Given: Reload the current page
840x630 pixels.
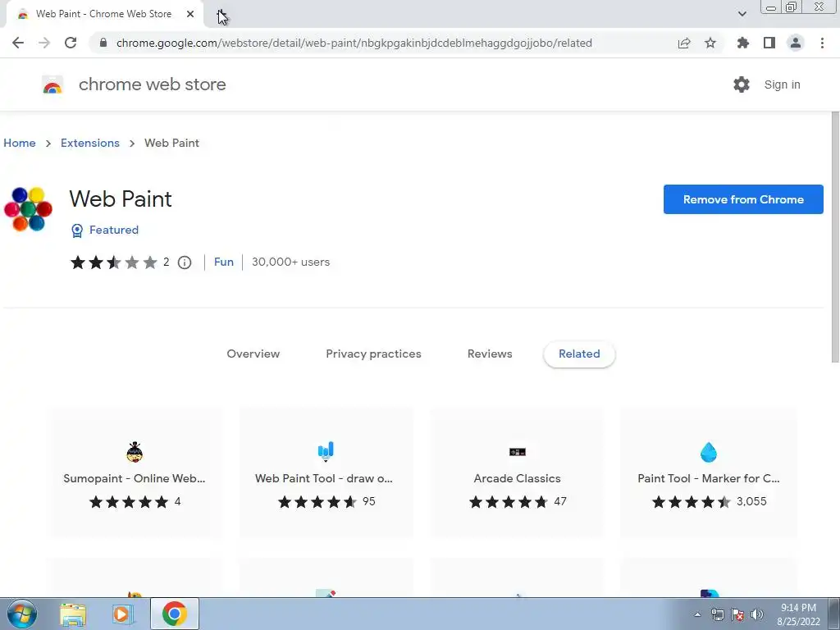Looking at the screenshot, I should pyautogui.click(x=71, y=43).
